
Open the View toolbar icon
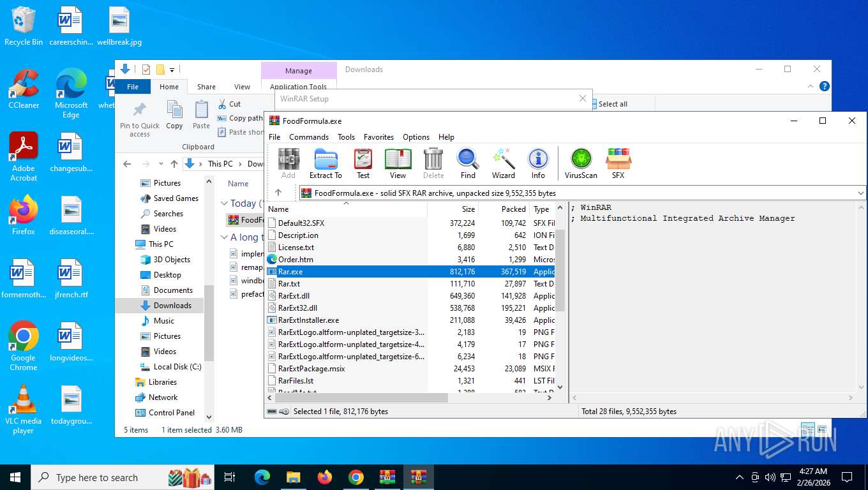[x=398, y=163]
